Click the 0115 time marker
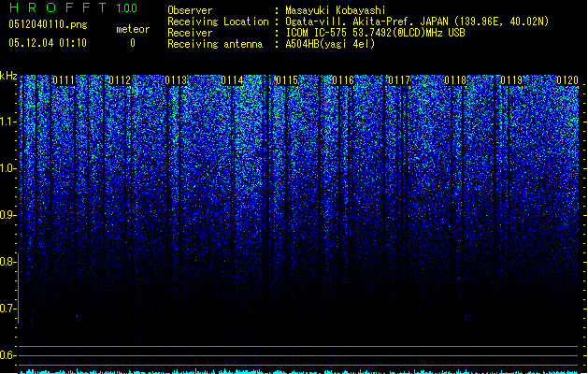 point(287,80)
